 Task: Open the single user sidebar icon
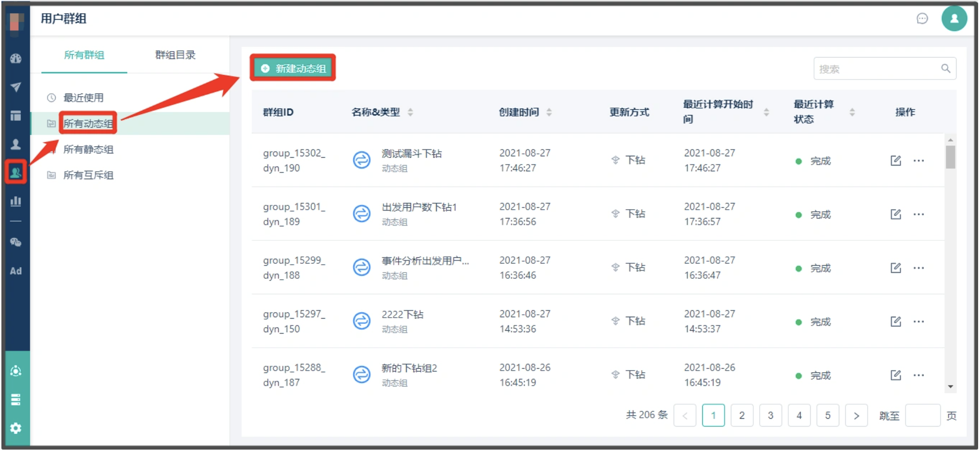(x=16, y=144)
